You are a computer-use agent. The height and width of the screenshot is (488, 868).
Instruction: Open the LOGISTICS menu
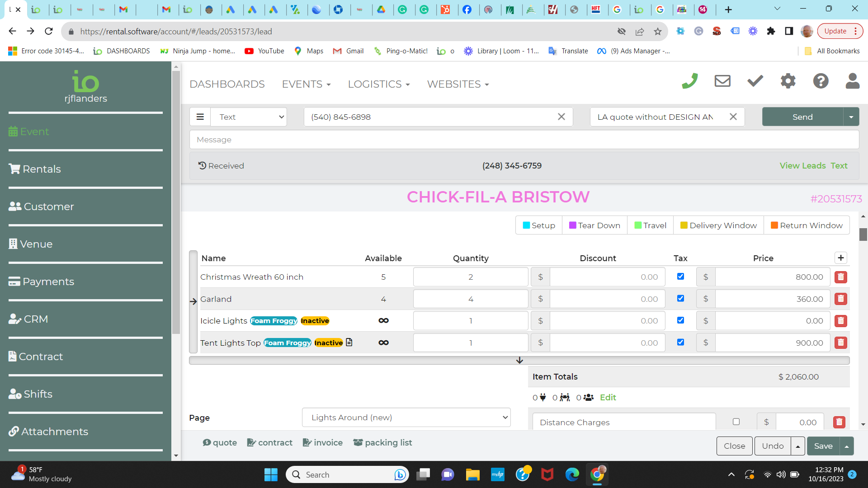378,84
